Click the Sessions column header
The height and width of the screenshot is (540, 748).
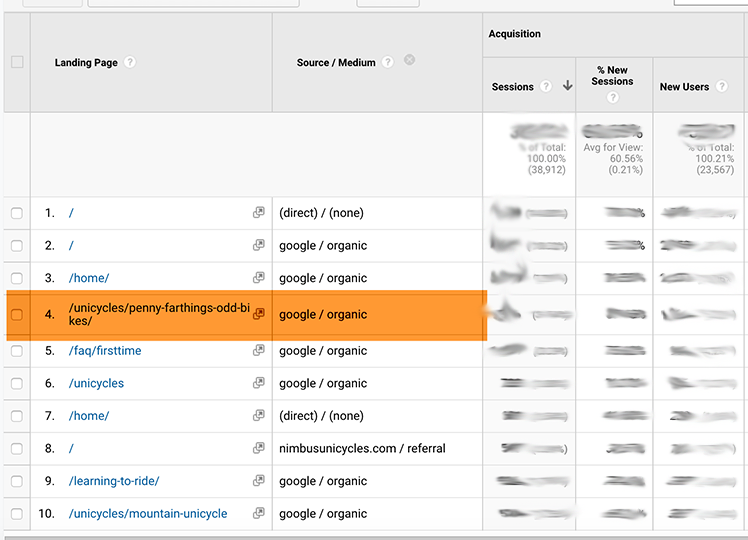[513, 87]
